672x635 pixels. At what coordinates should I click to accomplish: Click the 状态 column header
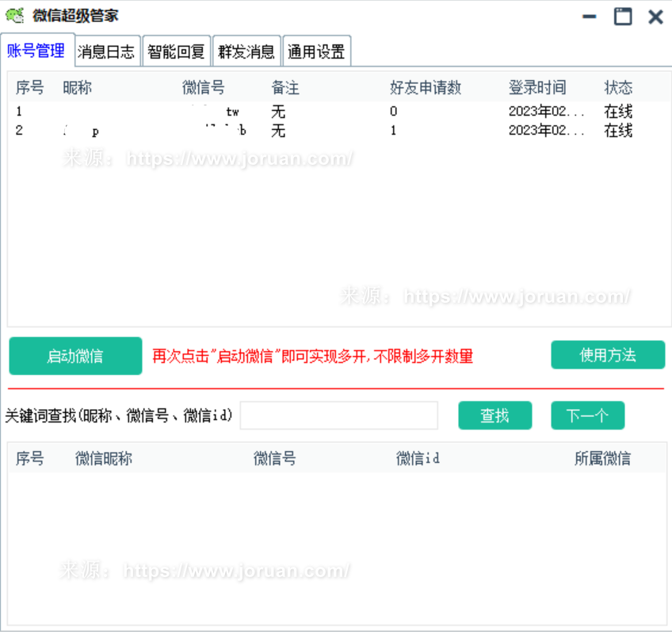coord(618,87)
